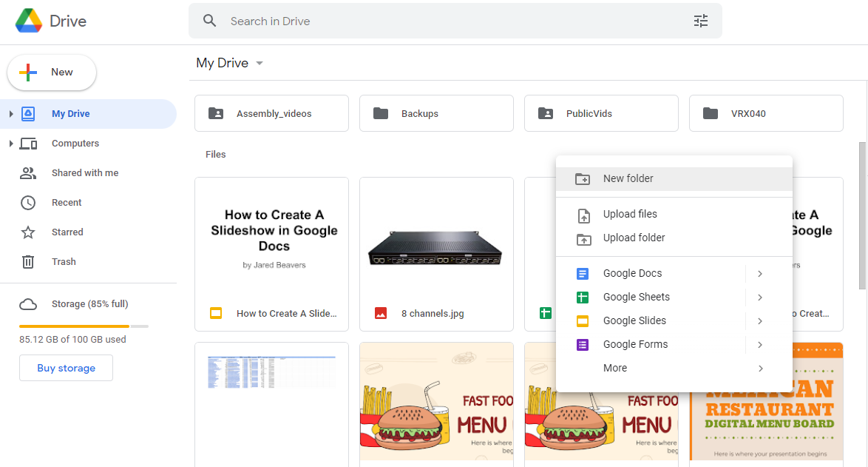Click the Shared with me icon
868x467 pixels.
click(28, 173)
